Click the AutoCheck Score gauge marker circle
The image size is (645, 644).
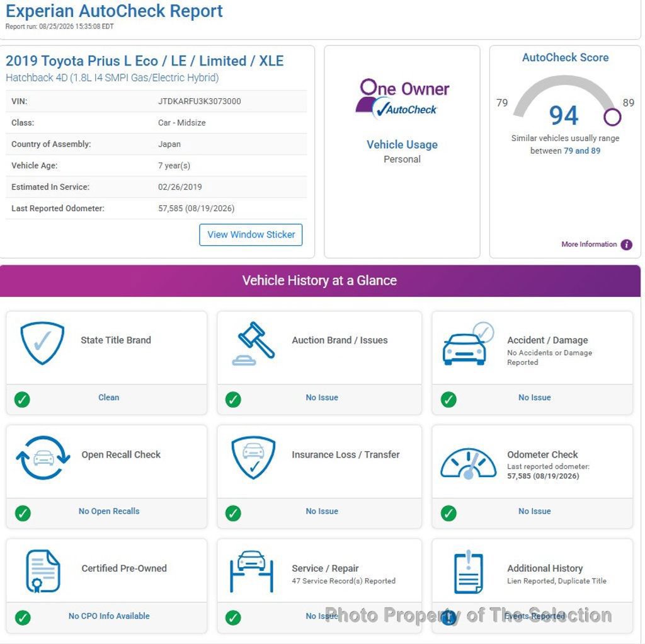612,117
